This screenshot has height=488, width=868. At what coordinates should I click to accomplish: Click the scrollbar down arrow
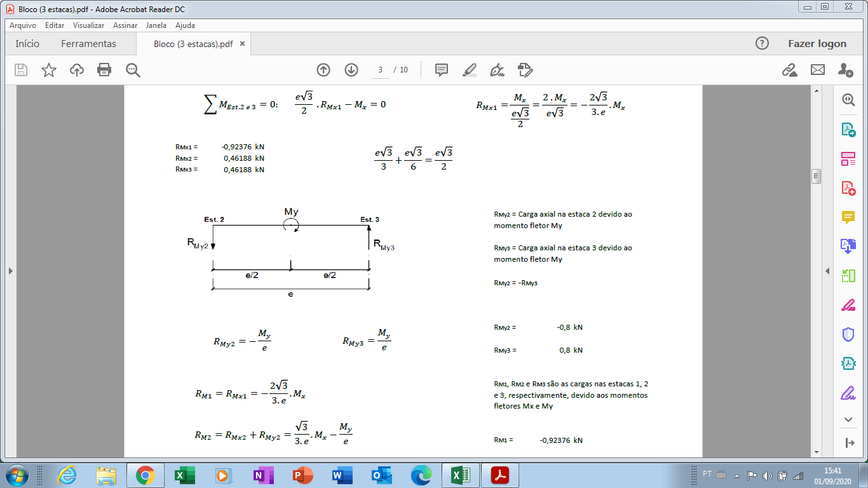pyautogui.click(x=817, y=452)
